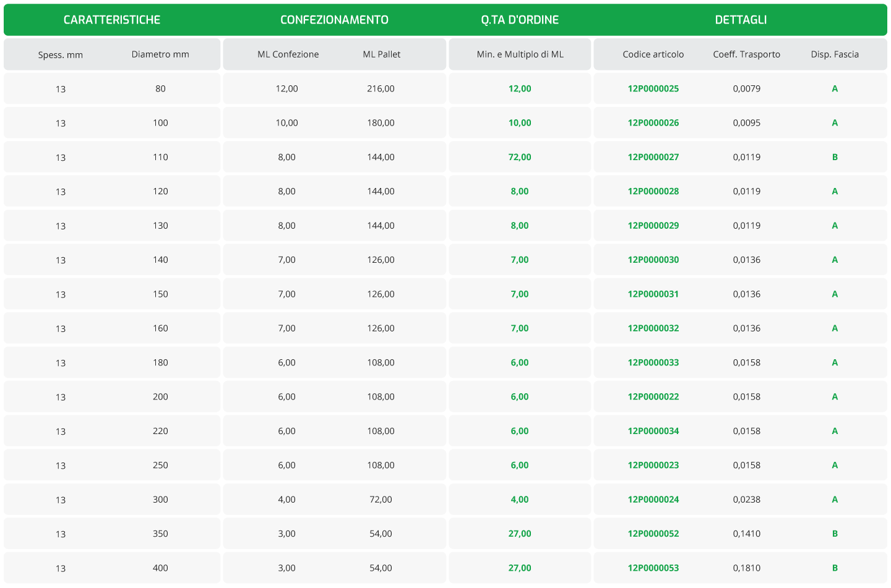Viewport: 891px width, 588px height.
Task: Click the Disp. Fascia column header
Action: click(x=835, y=54)
